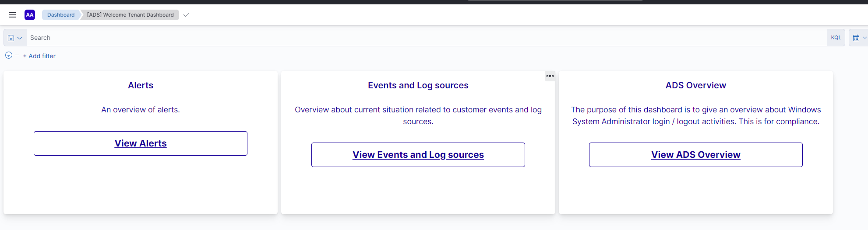
Task: Expand the saved query dropdown arrow
Action: click(20, 38)
